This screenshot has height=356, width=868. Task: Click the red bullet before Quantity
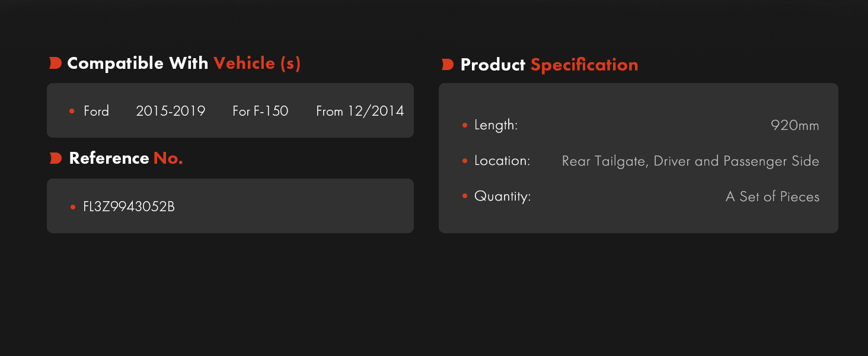[x=464, y=196]
